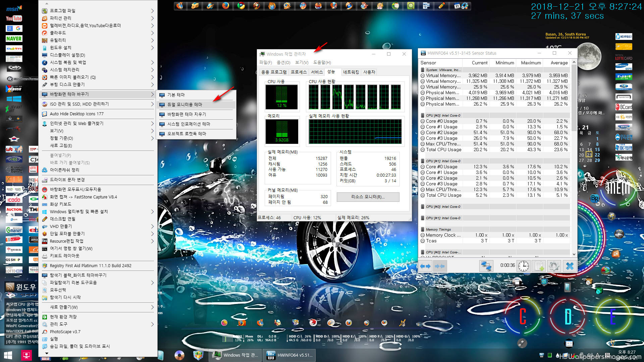The image size is (644, 362).
Task: Switch to 응용 프로그램 tab
Action: pos(274,72)
